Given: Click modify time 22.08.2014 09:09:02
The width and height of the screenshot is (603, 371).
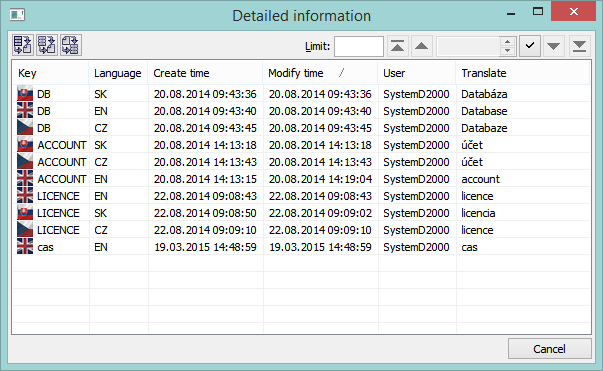Looking at the screenshot, I should click(x=320, y=213).
